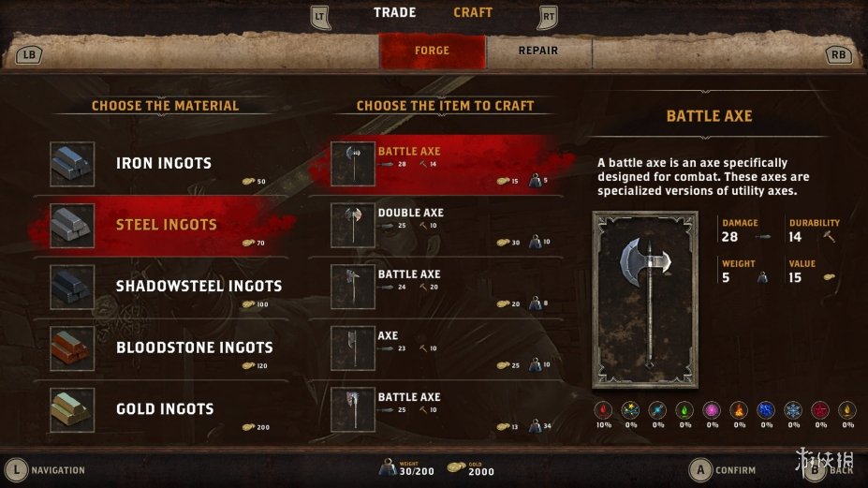
Task: Select the Steel Ingots row
Action: [162, 226]
